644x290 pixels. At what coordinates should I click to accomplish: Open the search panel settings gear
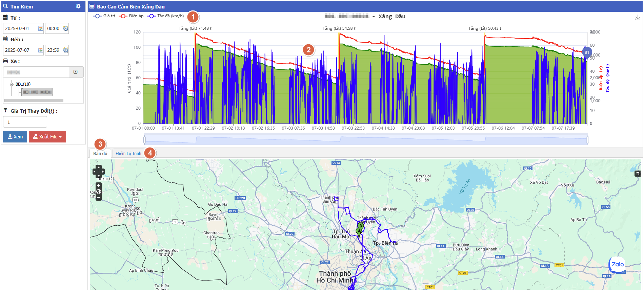pyautogui.click(x=78, y=6)
